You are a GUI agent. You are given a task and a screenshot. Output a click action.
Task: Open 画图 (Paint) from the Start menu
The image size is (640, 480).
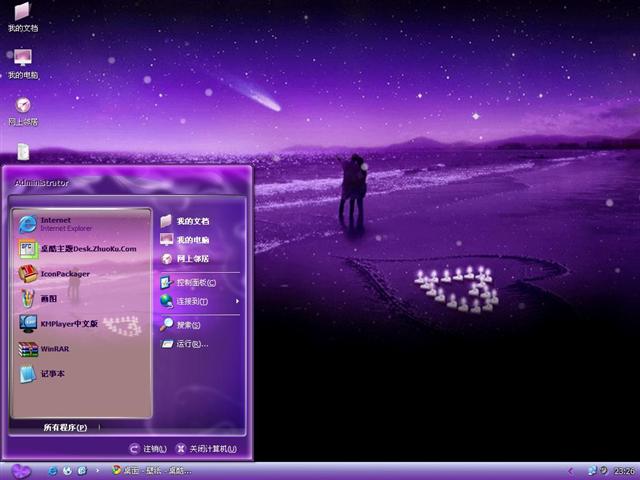coord(50,298)
